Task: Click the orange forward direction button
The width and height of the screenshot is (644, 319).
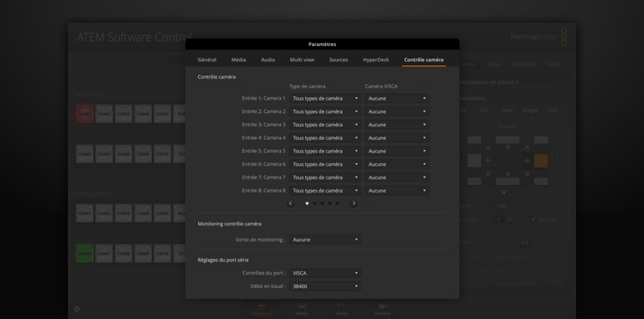Action: 498,219
